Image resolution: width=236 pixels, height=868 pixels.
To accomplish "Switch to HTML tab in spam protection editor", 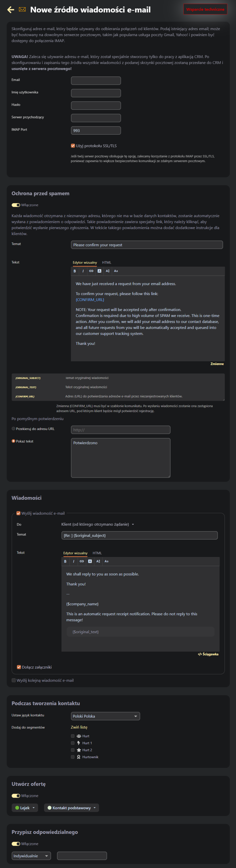I will coord(106,262).
